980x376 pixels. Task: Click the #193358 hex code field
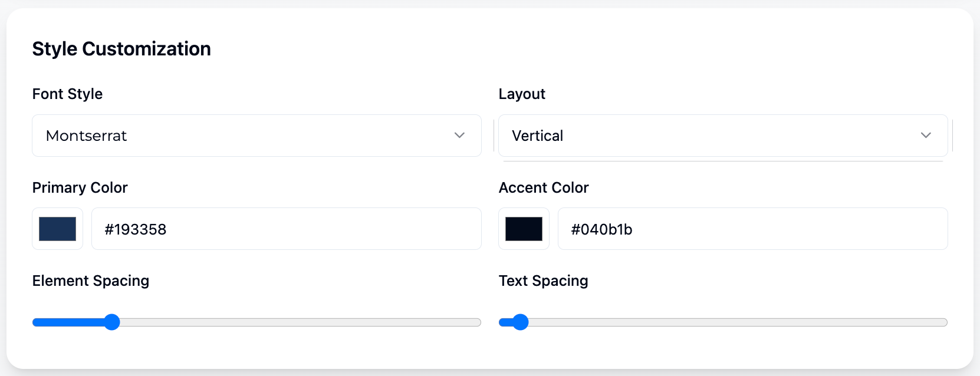(287, 229)
